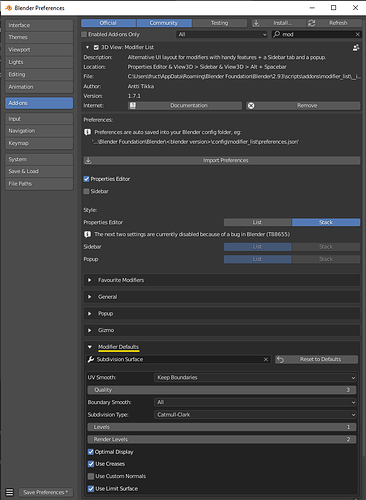Click the Reset to Defaults undo icon

(280, 359)
